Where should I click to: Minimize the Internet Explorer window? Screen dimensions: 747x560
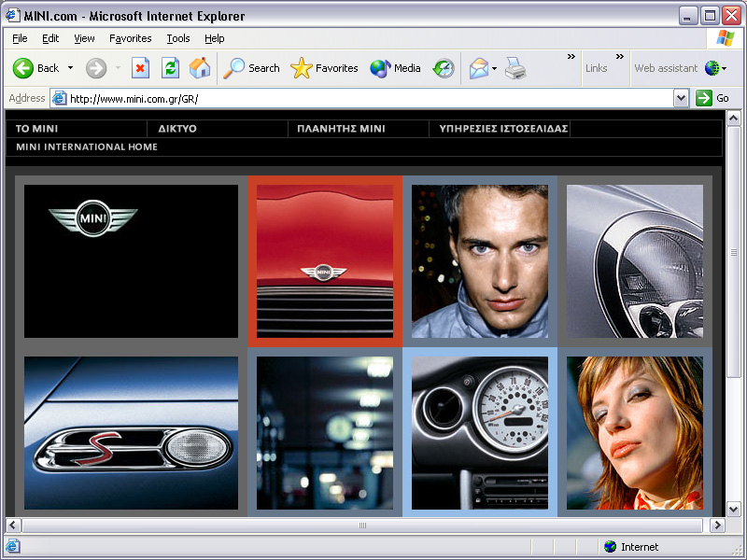click(x=687, y=16)
